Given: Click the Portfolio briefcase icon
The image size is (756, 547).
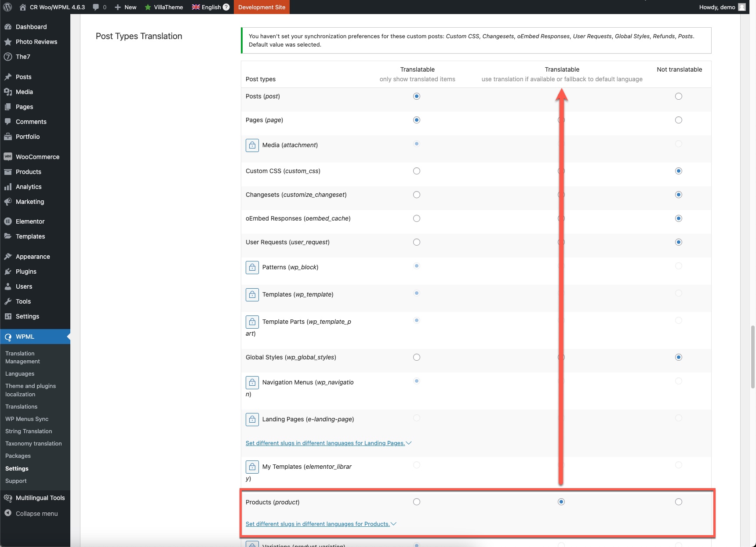Looking at the screenshot, I should pyautogui.click(x=8, y=137).
